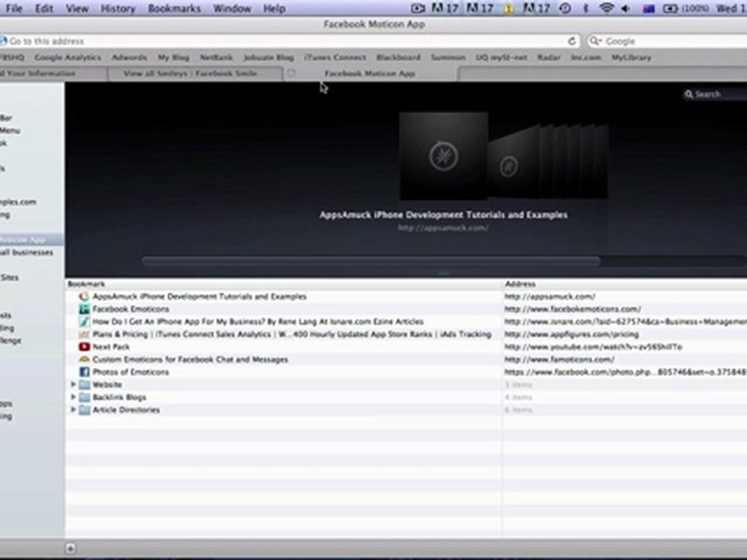Open the Edit menu
This screenshot has width=747, height=560.
[x=44, y=9]
